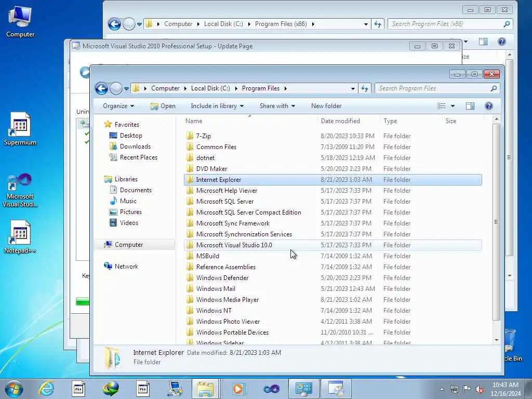
Task: Click Open in the toolbar
Action: pos(163,106)
